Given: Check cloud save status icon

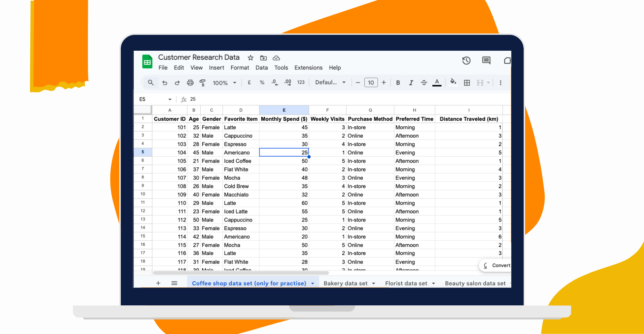Looking at the screenshot, I should click(276, 58).
